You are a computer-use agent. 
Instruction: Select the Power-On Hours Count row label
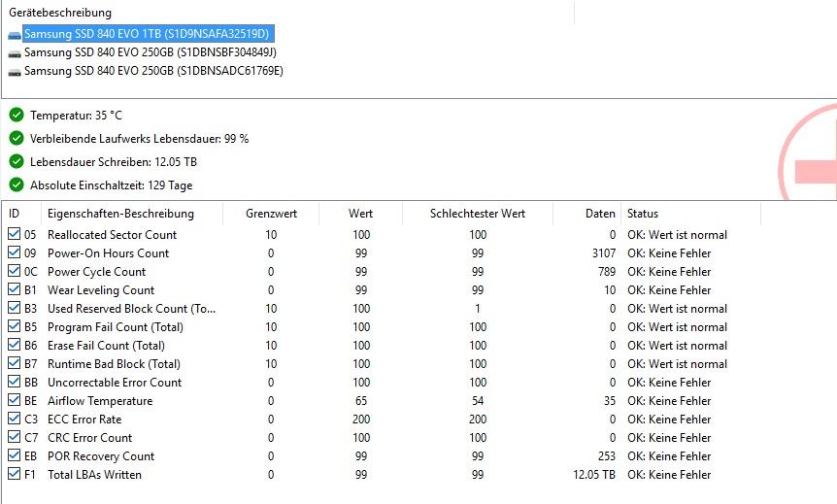[109, 253]
